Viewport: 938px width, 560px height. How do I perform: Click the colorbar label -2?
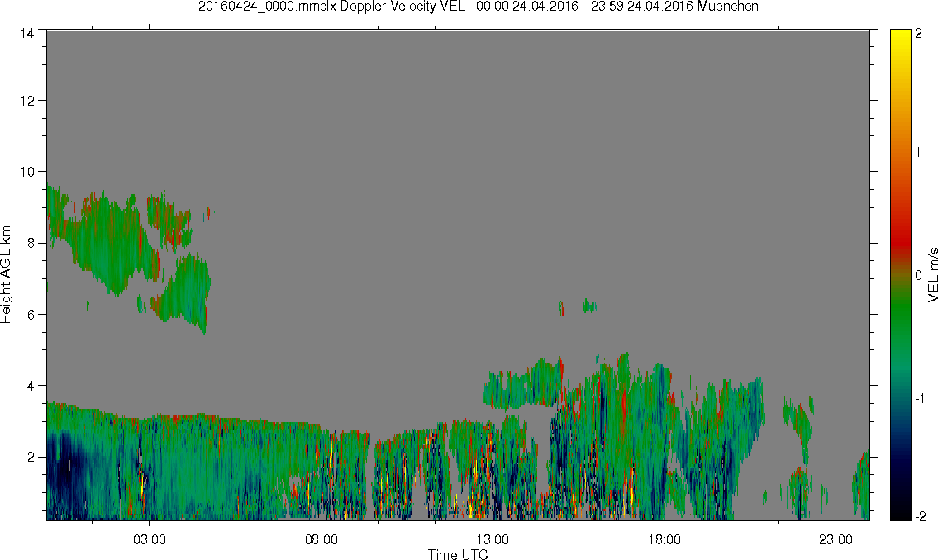(x=920, y=516)
